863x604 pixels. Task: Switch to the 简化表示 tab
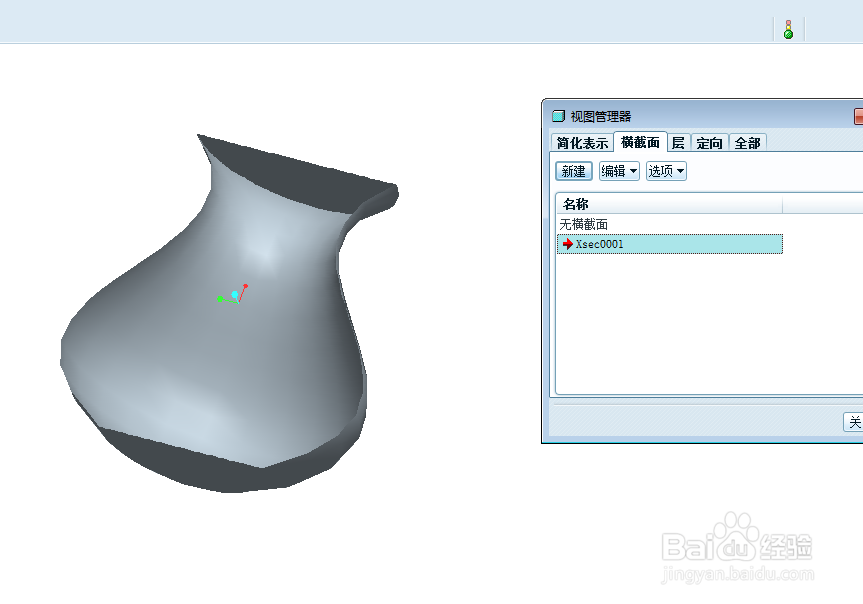[582, 143]
